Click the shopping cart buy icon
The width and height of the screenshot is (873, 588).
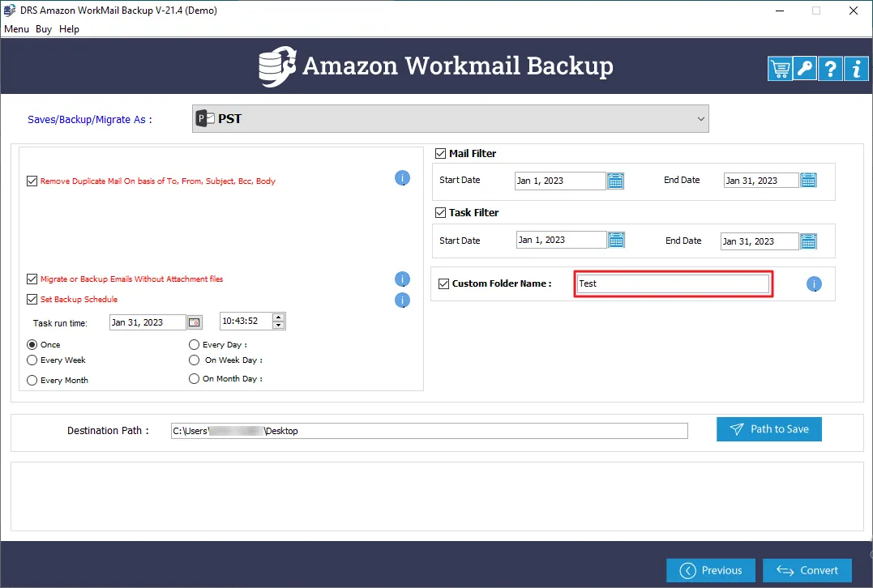[x=780, y=69]
